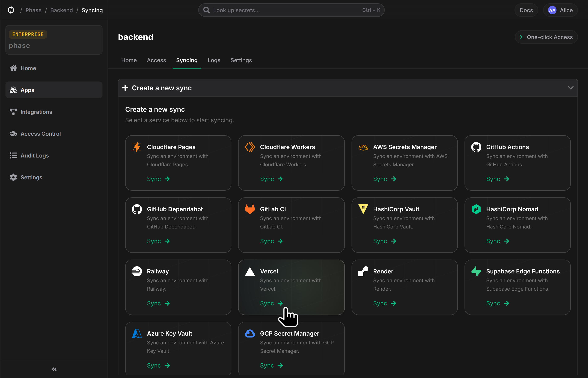The image size is (588, 378).
Task: Click Sync on the Supabase Edge Functions card
Action: 498,303
